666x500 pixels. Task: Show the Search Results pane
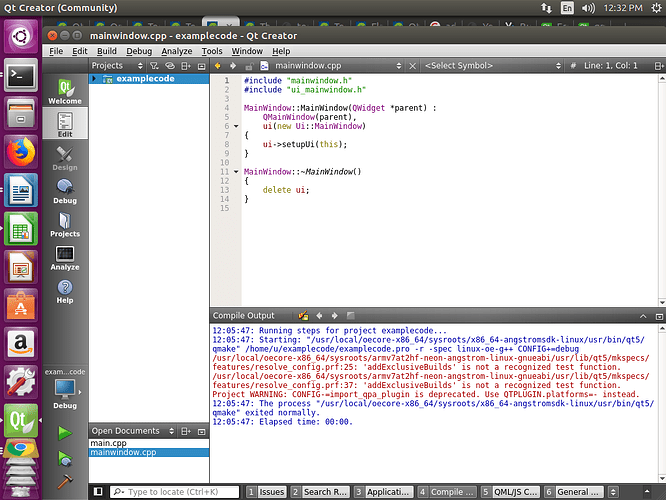tap(320, 492)
